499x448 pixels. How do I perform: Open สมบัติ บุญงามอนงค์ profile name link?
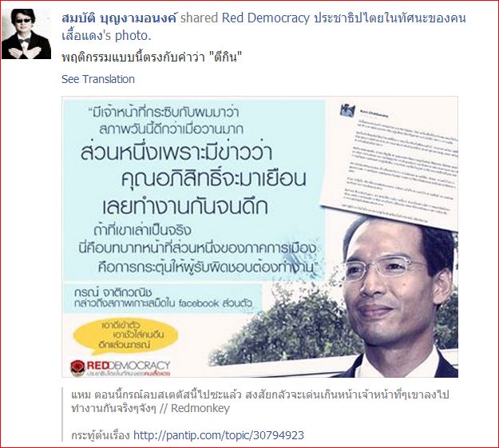pyautogui.click(x=119, y=18)
